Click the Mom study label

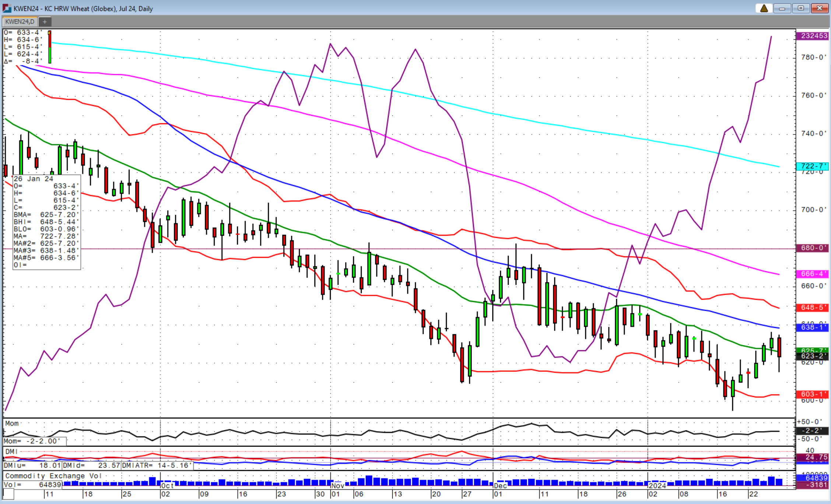12,423
